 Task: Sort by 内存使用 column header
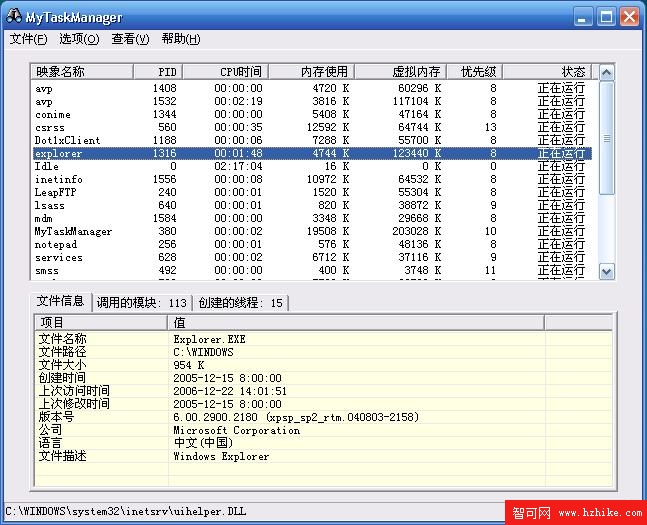(x=312, y=71)
